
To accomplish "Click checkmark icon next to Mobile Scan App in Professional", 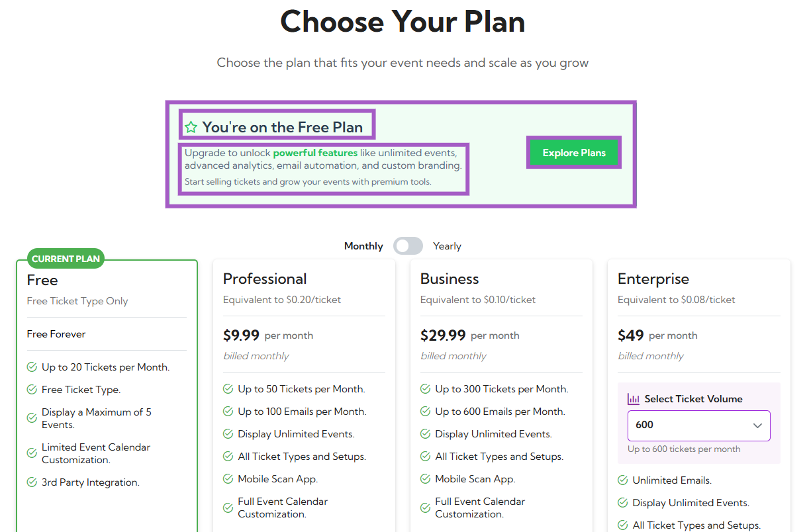I will click(x=228, y=479).
